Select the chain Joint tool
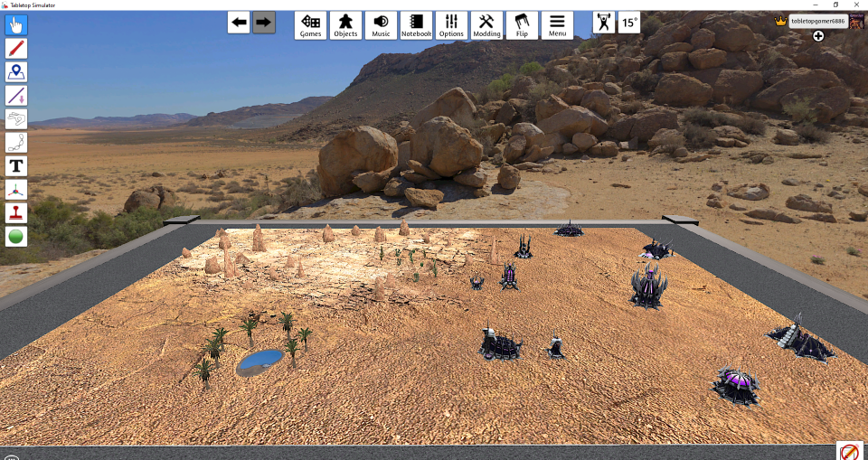868x460 pixels. click(x=16, y=142)
